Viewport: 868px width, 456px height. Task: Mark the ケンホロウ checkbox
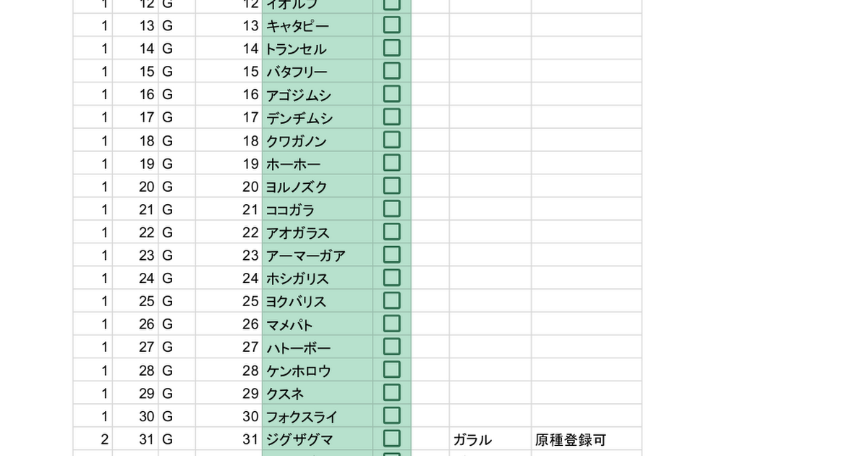391,370
